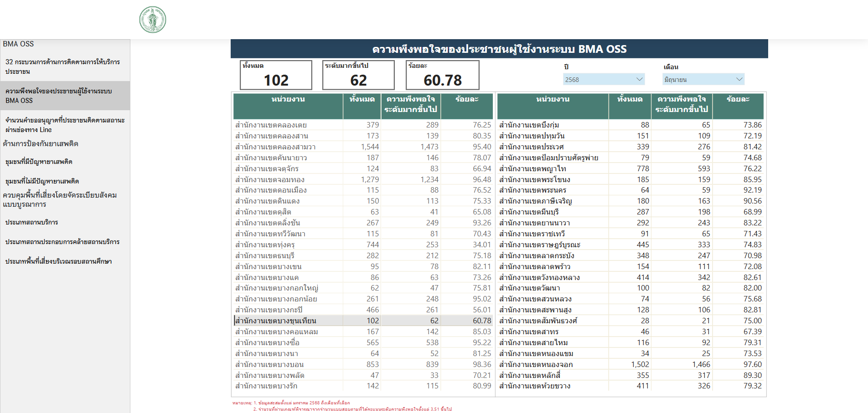868x413 pixels.
Task: Click the dashboard title ความพึงพอใจของประชาชนผู้ใช้งานระบบ BMA OSS
Action: (x=499, y=49)
